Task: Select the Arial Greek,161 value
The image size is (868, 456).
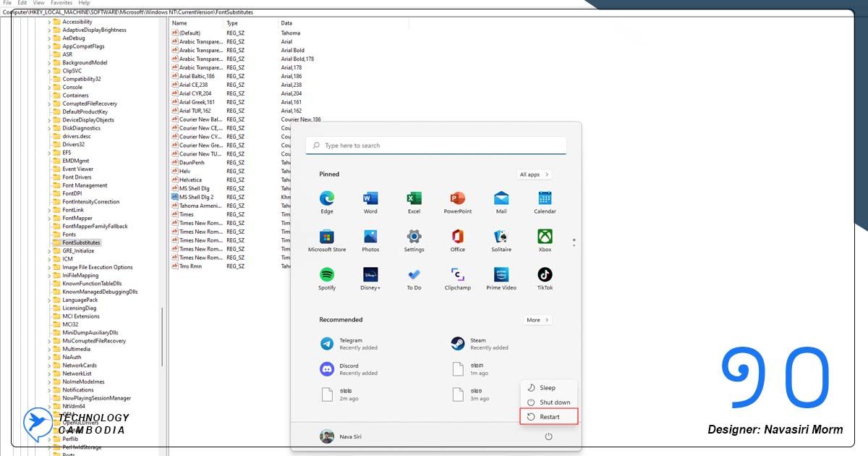Action: (x=197, y=102)
